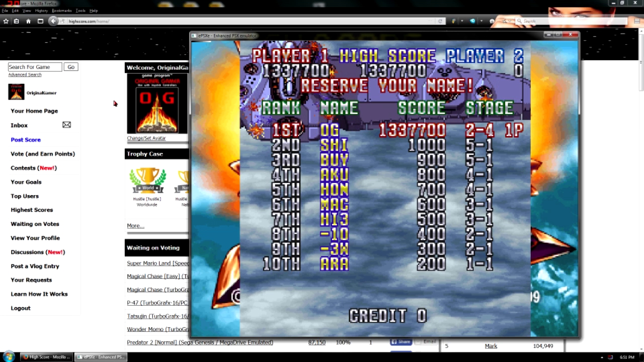Expand dropdown arrow beside feather toolbar icon

(x=461, y=21)
